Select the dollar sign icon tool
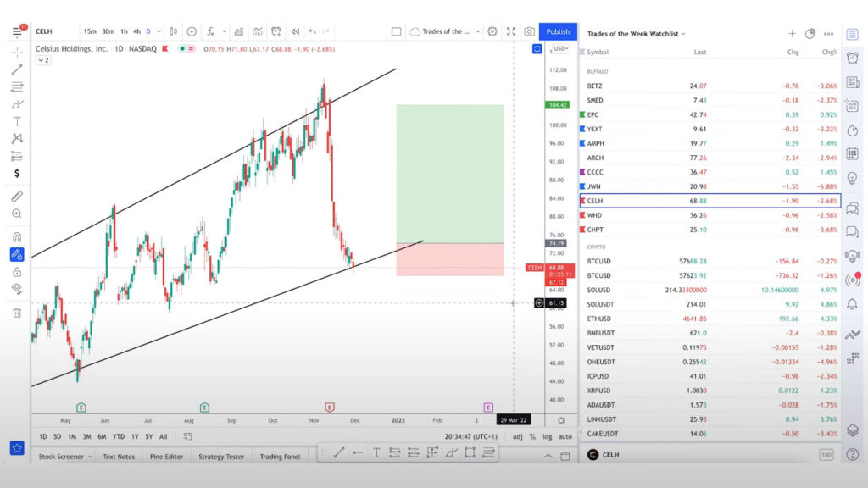868x488 pixels. [x=17, y=173]
